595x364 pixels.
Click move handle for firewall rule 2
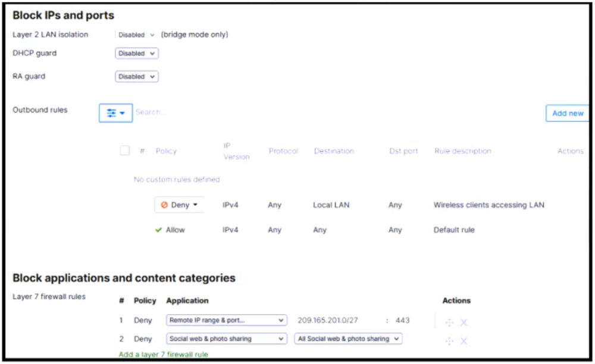[449, 341]
